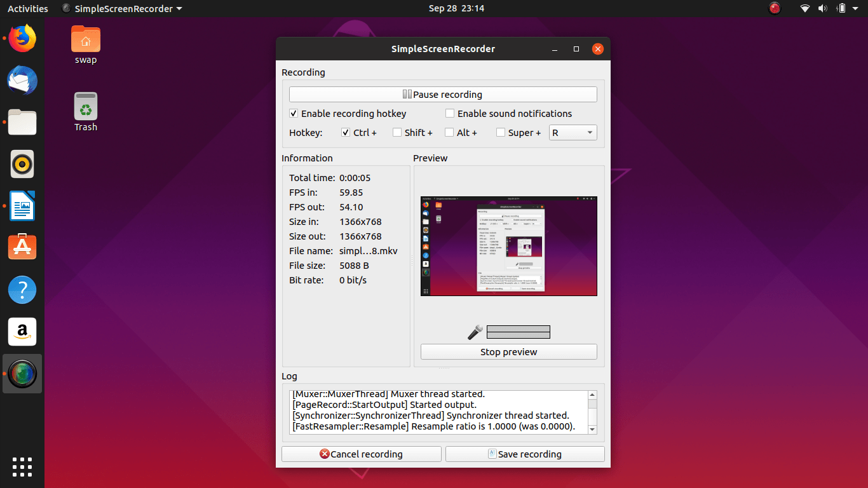The height and width of the screenshot is (488, 868).
Task: Uncheck the Ctrl + hotkey modifier
Action: (x=346, y=133)
